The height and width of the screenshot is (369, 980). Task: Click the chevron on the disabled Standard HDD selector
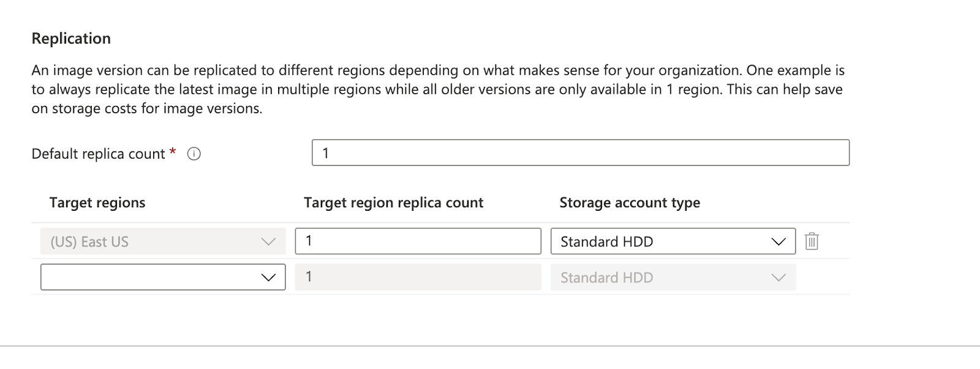[778, 277]
